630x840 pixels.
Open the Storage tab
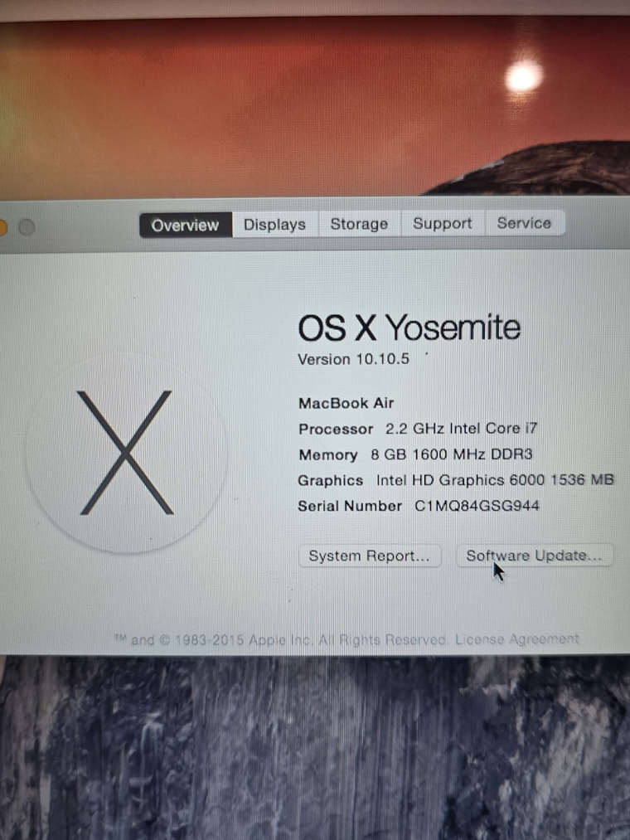point(359,224)
